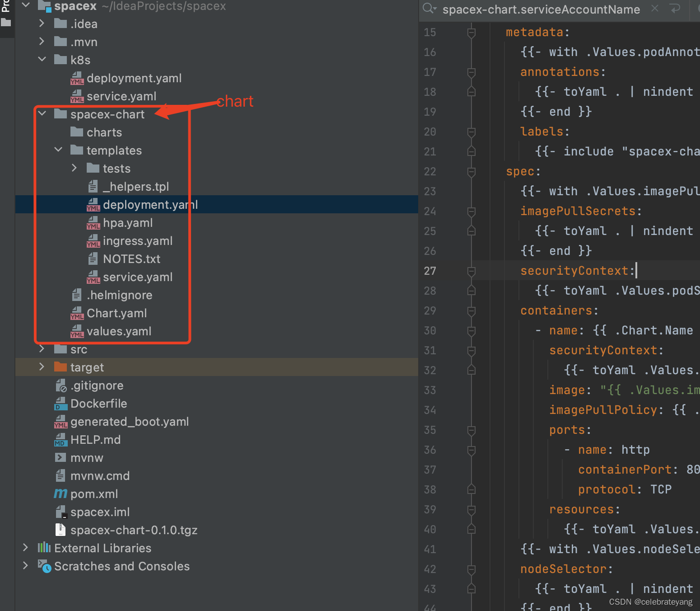The image size is (700, 611).
Task: Click the charts folder icon
Action: point(77,132)
